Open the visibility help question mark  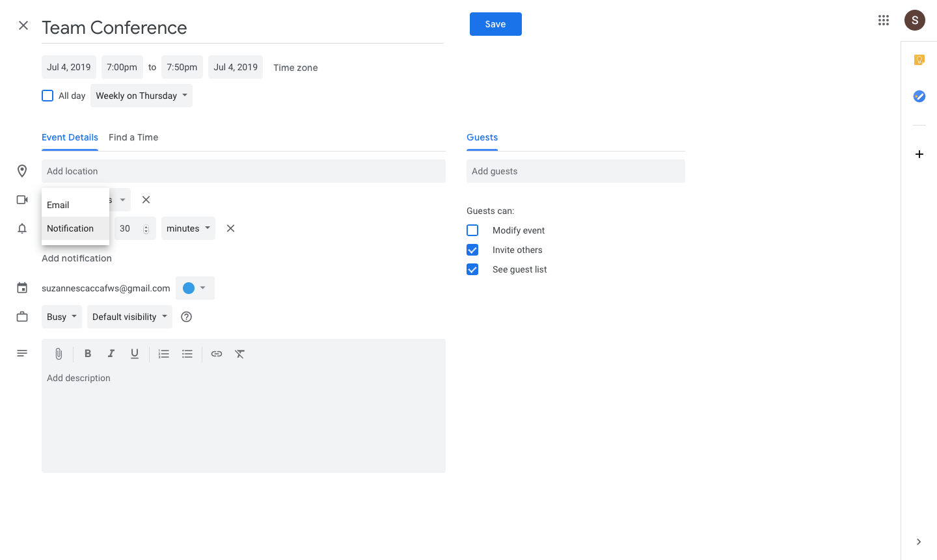point(187,317)
